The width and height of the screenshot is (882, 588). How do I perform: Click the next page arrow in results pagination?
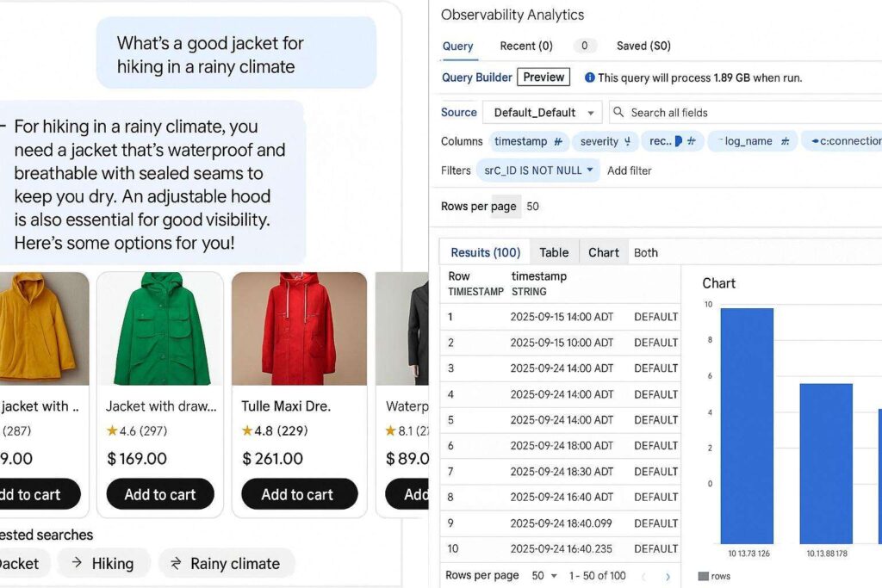click(x=668, y=575)
